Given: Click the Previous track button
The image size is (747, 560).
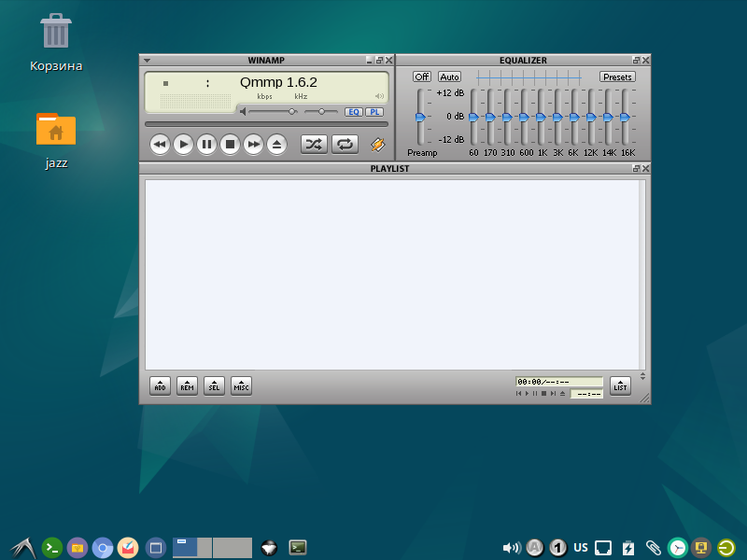Looking at the screenshot, I should 160,145.
